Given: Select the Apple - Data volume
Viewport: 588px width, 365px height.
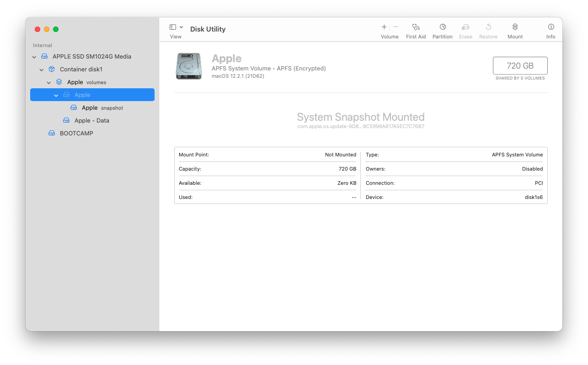Looking at the screenshot, I should (92, 120).
